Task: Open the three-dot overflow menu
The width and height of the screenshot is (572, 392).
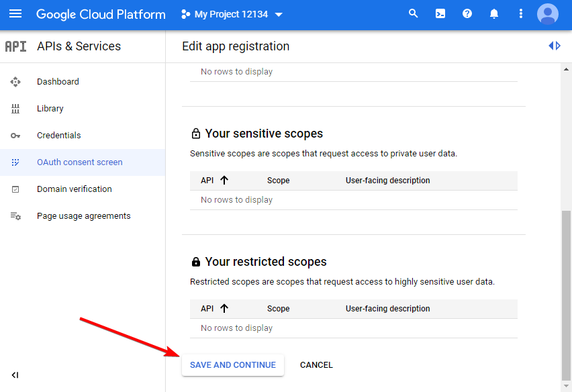Action: [x=521, y=13]
